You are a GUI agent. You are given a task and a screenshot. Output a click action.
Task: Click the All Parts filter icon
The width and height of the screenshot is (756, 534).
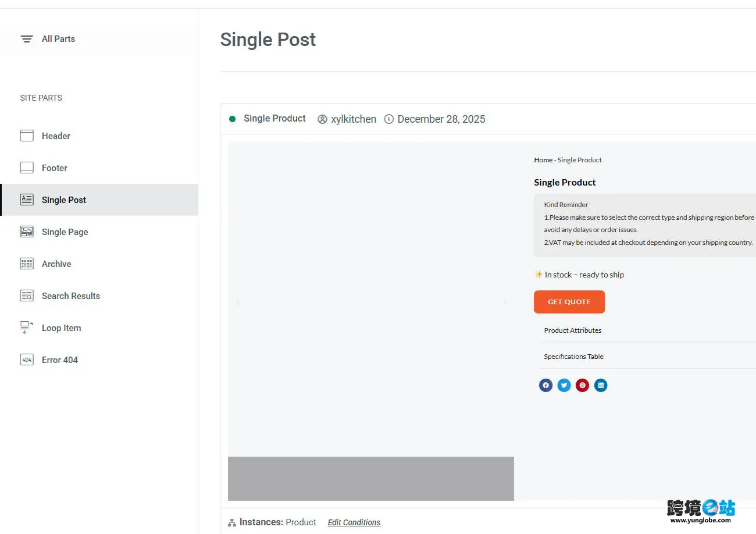pyautogui.click(x=27, y=39)
